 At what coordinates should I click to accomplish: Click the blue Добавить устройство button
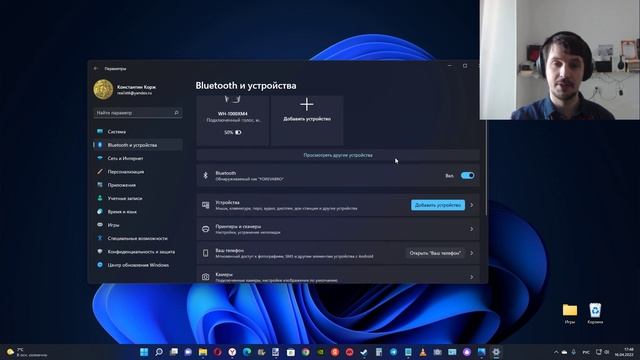click(x=438, y=205)
